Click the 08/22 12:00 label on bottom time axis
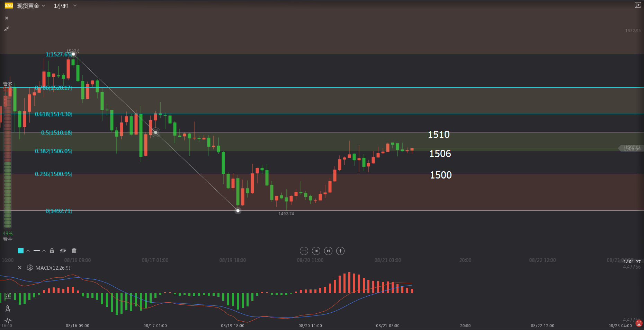The width and height of the screenshot is (644, 330). (543, 326)
